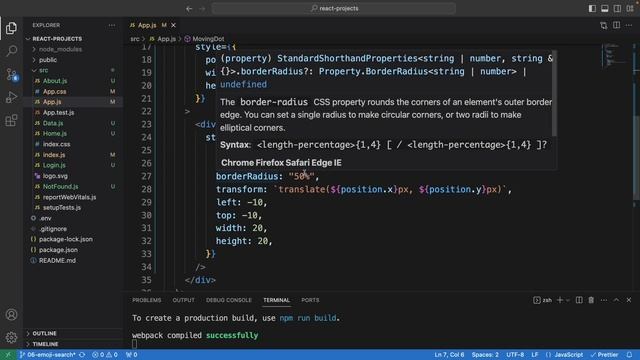Close the terminal panel
Screen dimensions: 640x360
(629, 300)
